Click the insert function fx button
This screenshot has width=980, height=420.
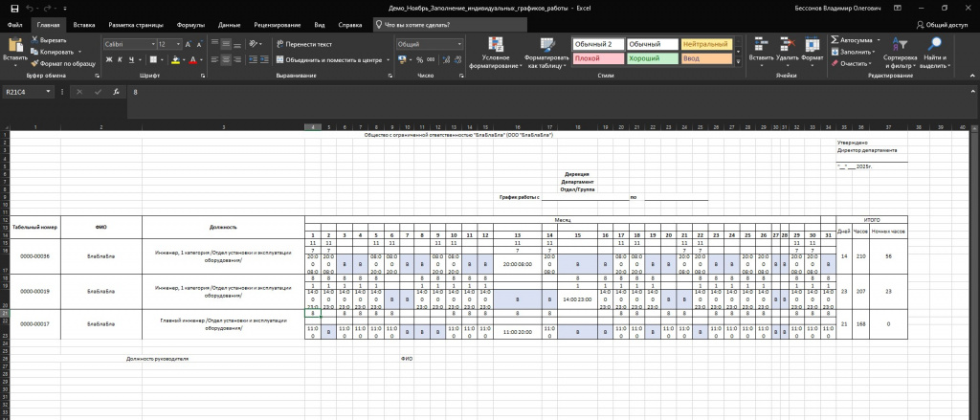[116, 92]
